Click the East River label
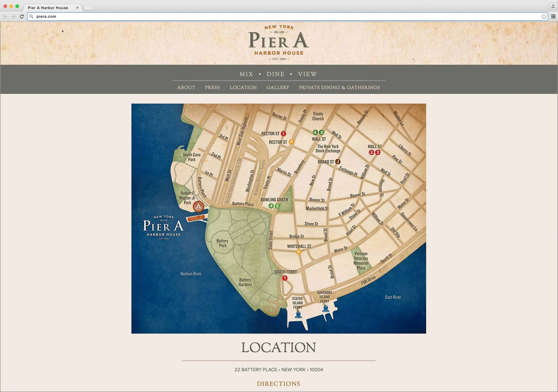This screenshot has width=558, height=392. click(393, 297)
